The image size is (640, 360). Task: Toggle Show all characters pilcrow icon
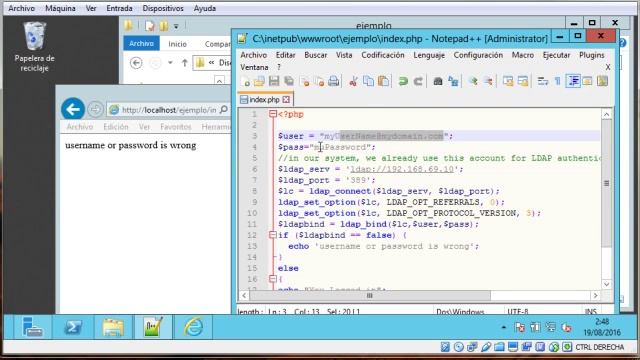pos(558,81)
